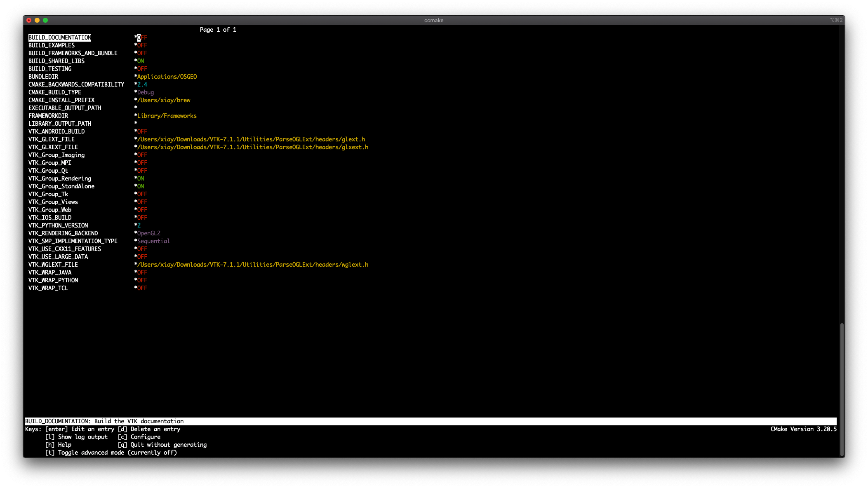Select VTK_SMP_IMPLEMENTATION_TYPE Sequential value
This screenshot has height=488, width=868.
click(153, 241)
